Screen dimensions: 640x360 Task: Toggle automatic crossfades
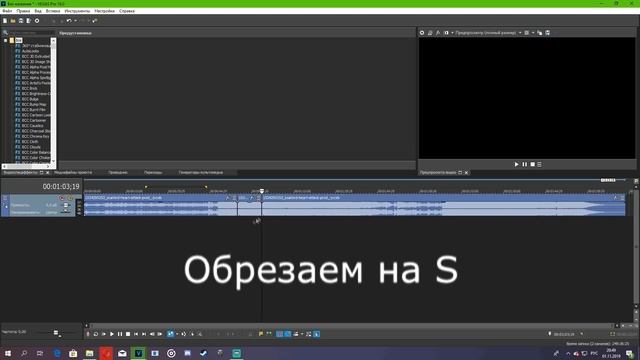[x=288, y=334]
